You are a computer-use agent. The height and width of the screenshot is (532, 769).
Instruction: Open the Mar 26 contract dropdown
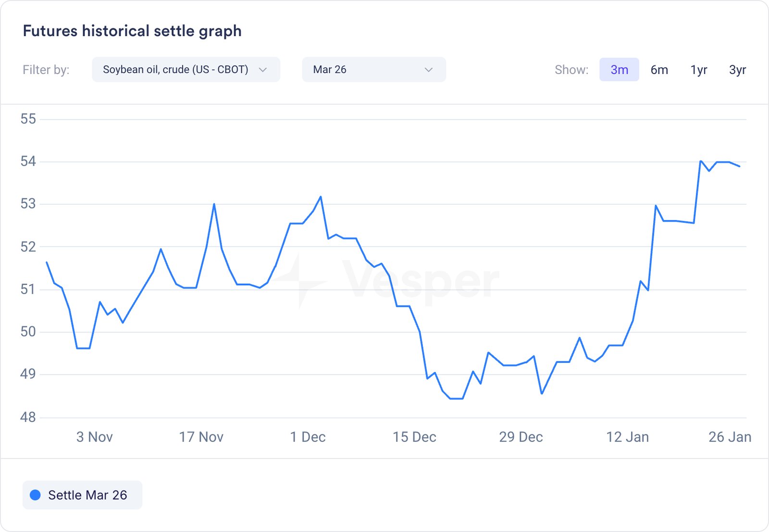(373, 70)
